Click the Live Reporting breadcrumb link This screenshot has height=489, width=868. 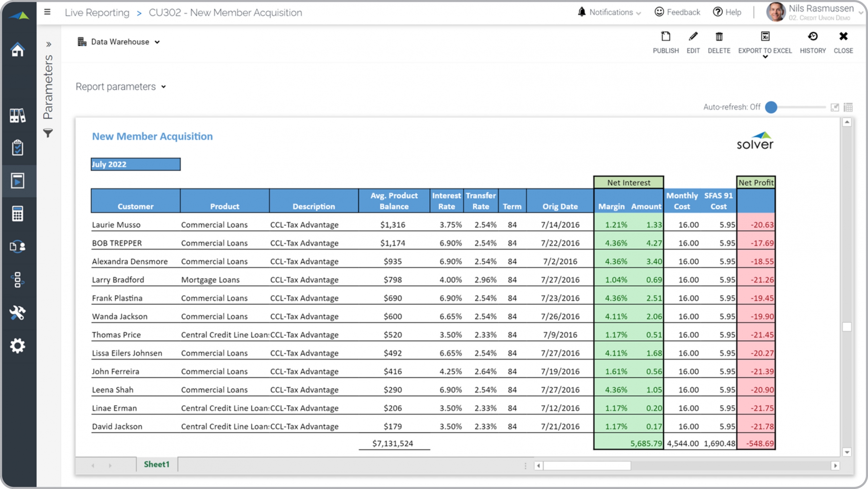tap(97, 13)
